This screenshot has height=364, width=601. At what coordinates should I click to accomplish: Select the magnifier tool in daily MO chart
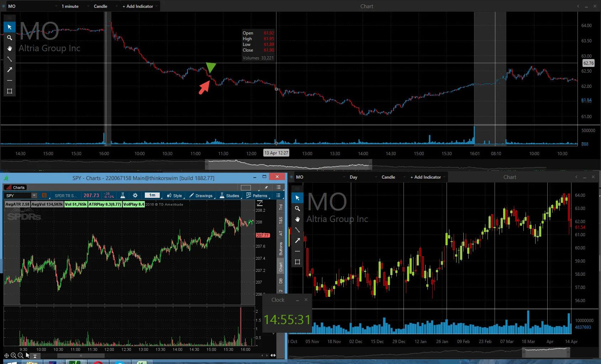click(297, 209)
